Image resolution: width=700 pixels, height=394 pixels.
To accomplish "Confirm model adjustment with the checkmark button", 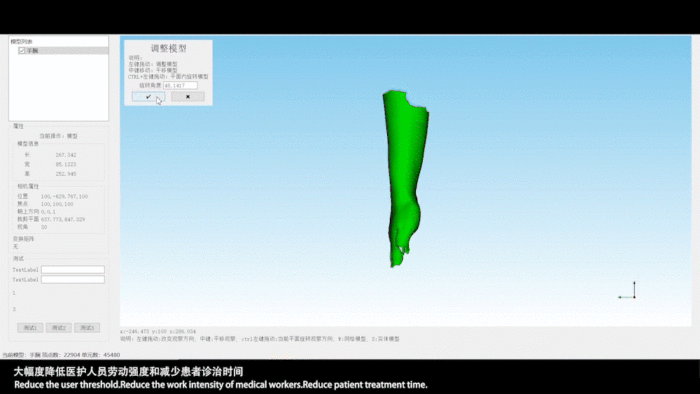I will pyautogui.click(x=148, y=97).
